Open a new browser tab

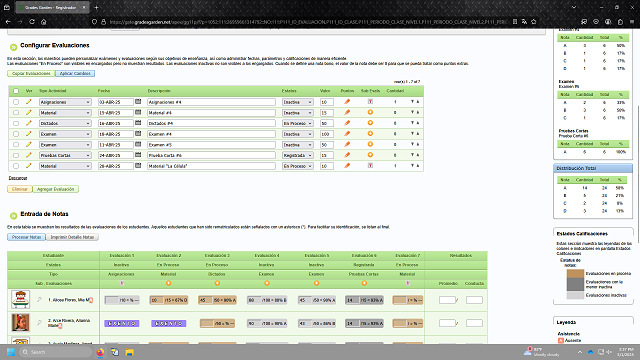pyautogui.click(x=96, y=7)
